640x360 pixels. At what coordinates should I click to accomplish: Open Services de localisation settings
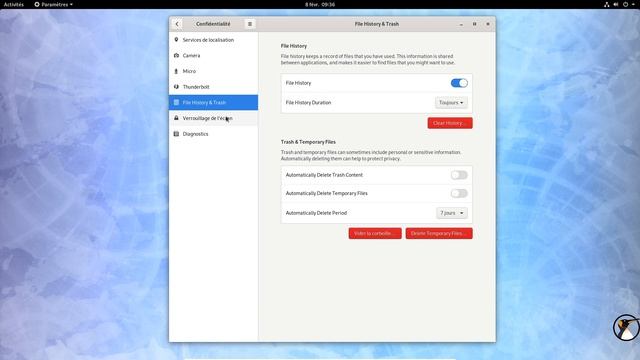coord(213,40)
